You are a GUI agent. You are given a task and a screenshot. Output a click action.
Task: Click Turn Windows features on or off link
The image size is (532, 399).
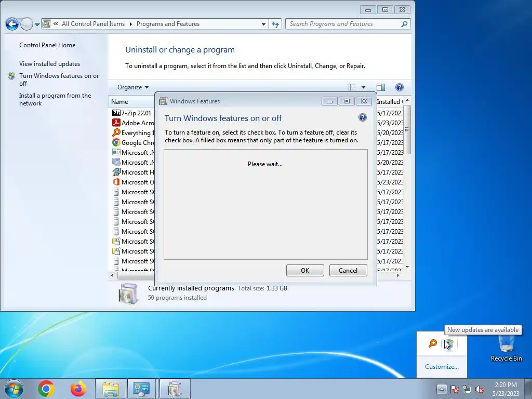point(59,79)
